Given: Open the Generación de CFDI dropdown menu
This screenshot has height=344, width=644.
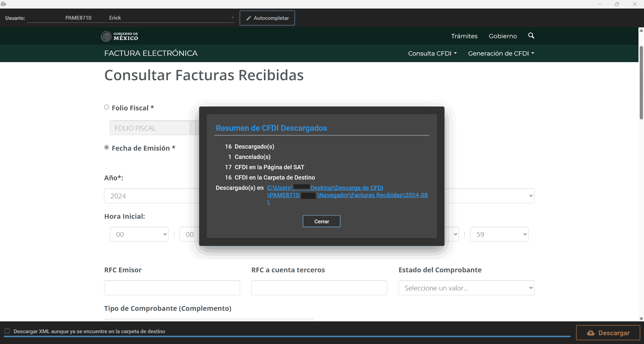Looking at the screenshot, I should [500, 53].
